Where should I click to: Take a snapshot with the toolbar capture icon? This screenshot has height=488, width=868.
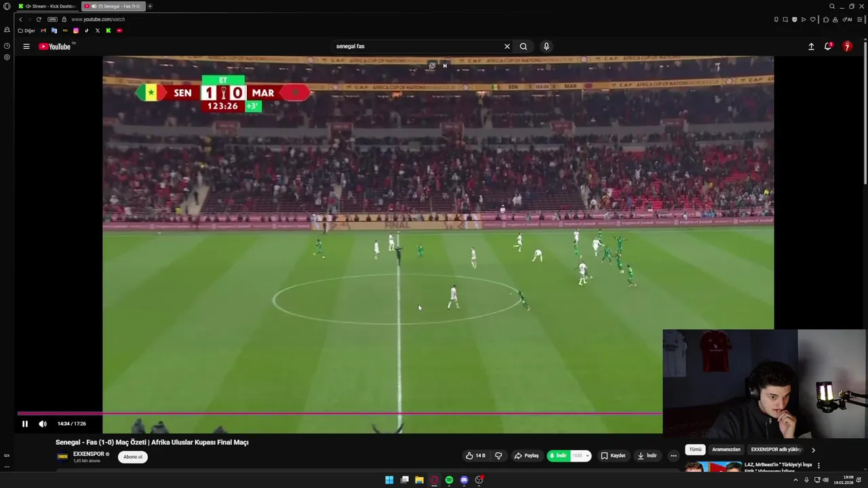(785, 19)
